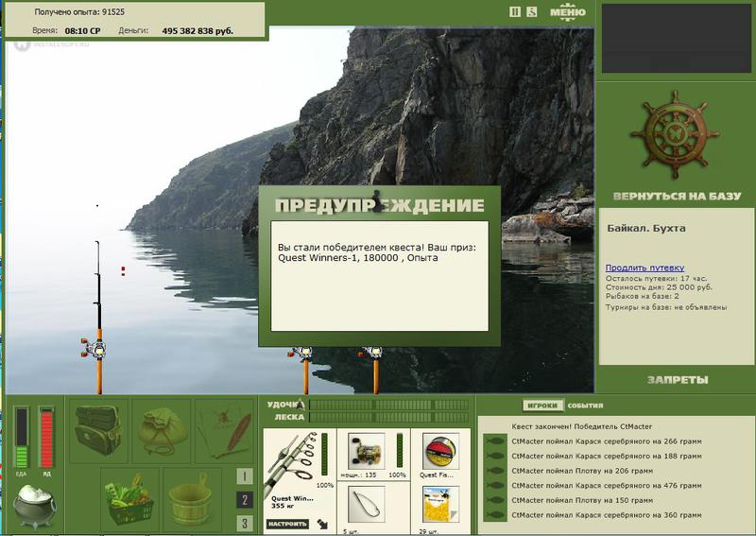Viewport: 756px width, 536px height.
Task: Click 'Турниры на базе: не объявлены' text
Action: coord(666,307)
